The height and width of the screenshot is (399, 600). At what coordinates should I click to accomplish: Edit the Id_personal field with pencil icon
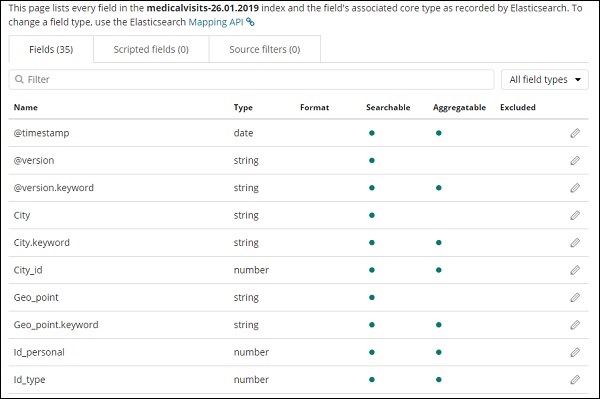pos(575,352)
